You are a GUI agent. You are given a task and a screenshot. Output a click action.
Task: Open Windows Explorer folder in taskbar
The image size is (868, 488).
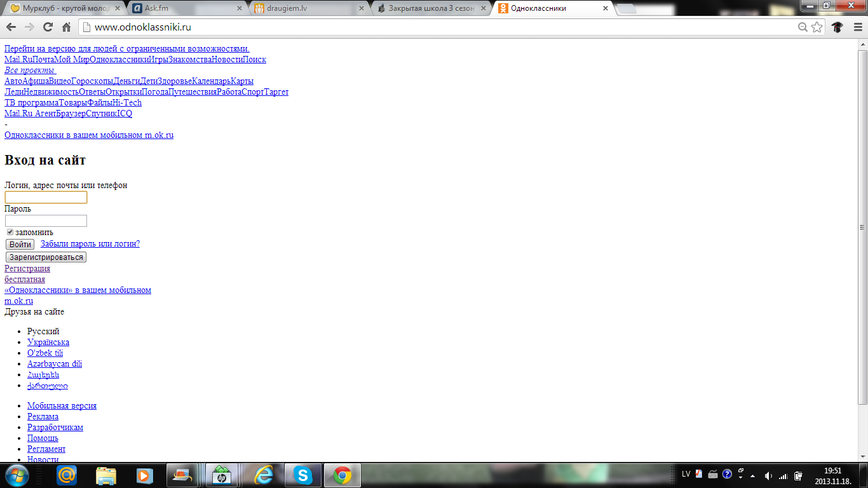click(x=106, y=475)
